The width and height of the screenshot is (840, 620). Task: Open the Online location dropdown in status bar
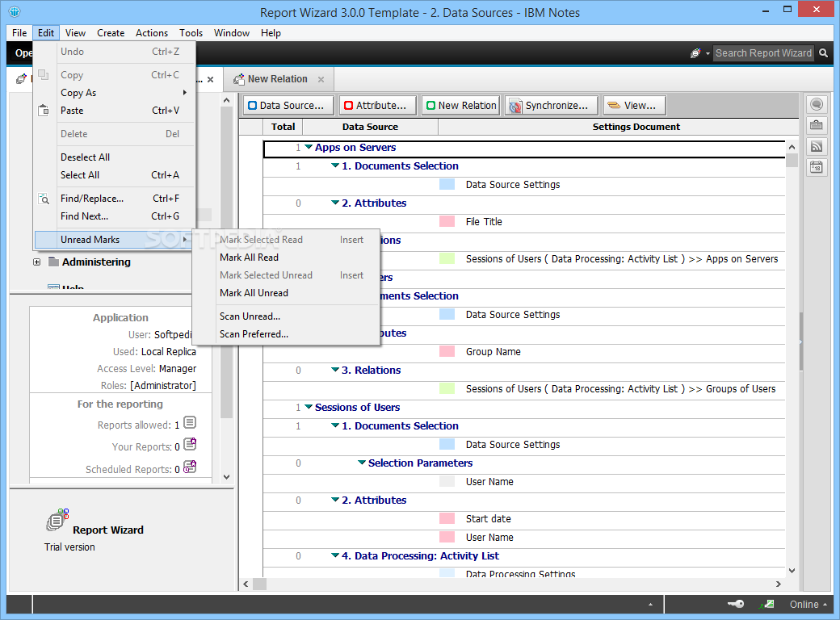tap(808, 604)
